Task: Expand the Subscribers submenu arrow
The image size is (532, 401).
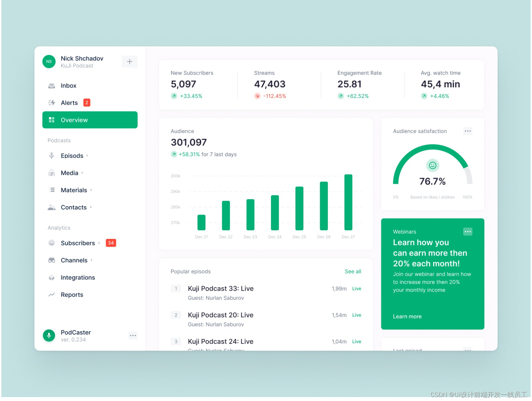Action: 99,243
